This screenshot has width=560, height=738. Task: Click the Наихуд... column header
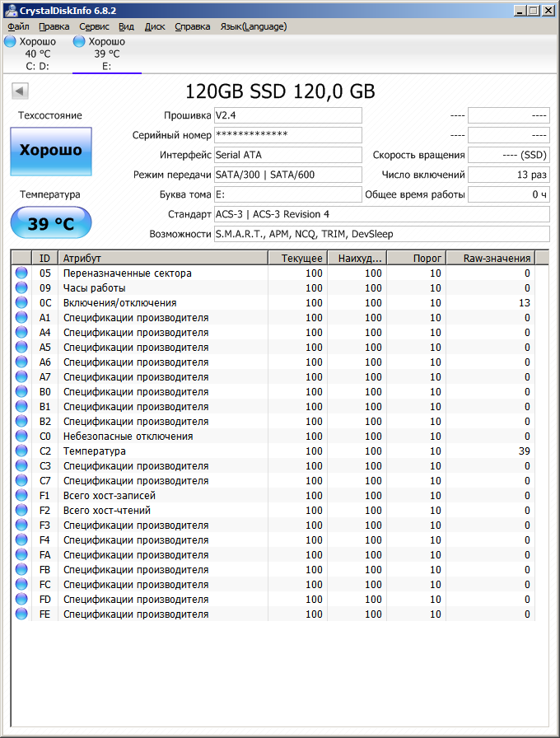click(357, 258)
